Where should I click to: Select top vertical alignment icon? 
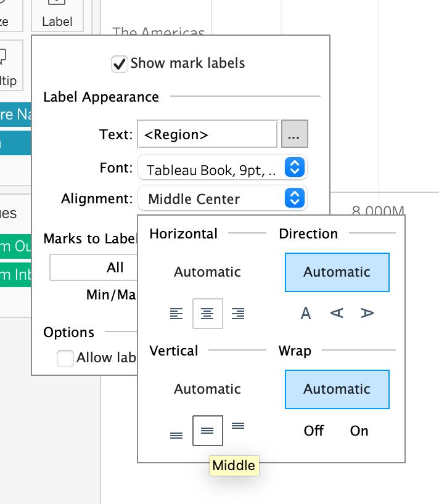238,425
